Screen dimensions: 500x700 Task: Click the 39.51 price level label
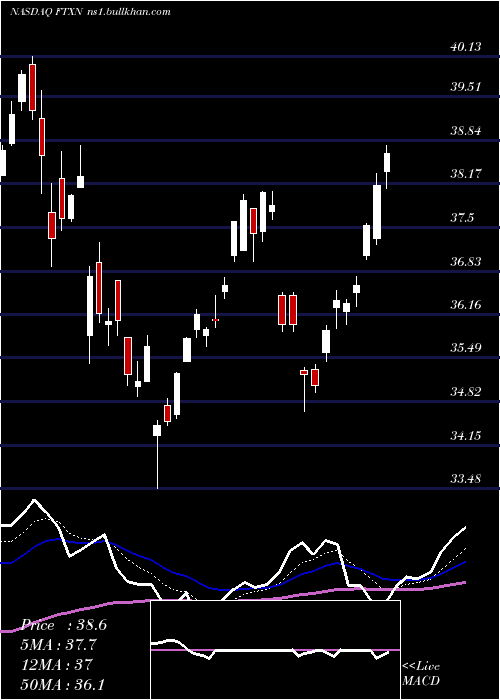coord(466,86)
